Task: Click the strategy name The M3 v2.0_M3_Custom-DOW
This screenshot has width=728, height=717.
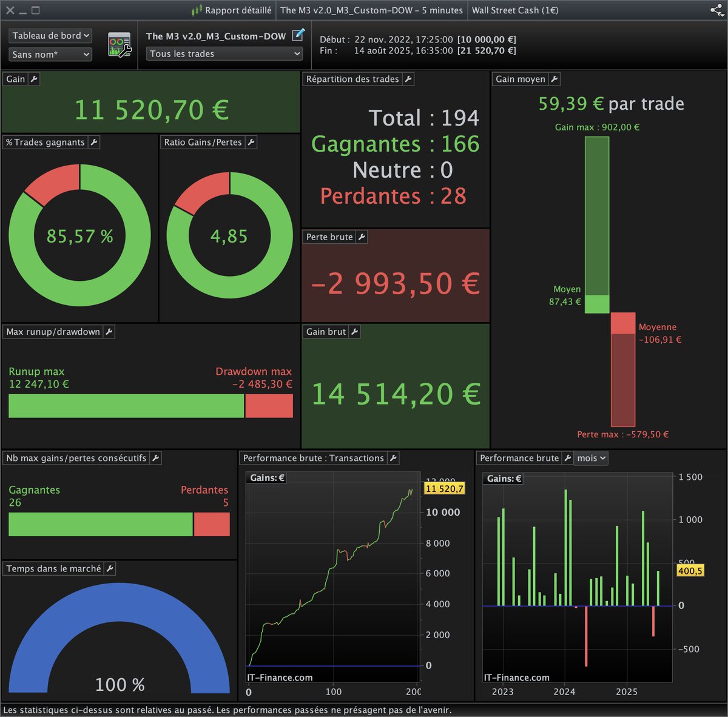Action: pyautogui.click(x=216, y=36)
